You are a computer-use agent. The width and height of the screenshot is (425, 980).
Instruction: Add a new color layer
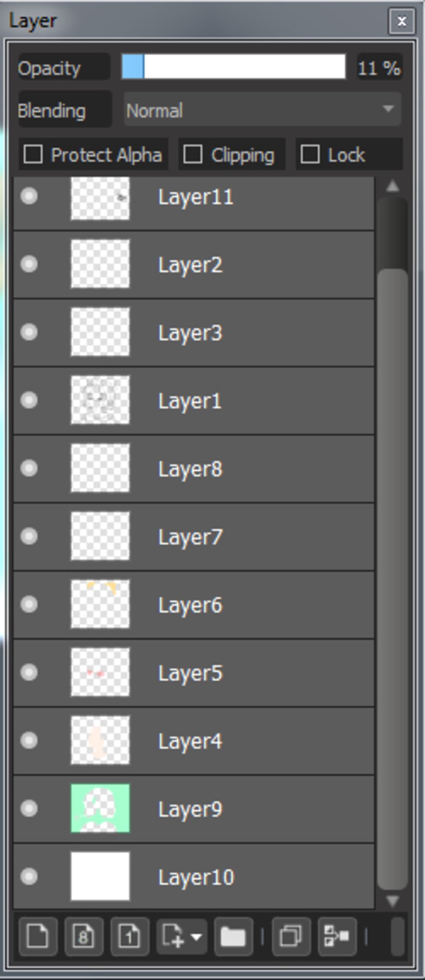coord(38,936)
